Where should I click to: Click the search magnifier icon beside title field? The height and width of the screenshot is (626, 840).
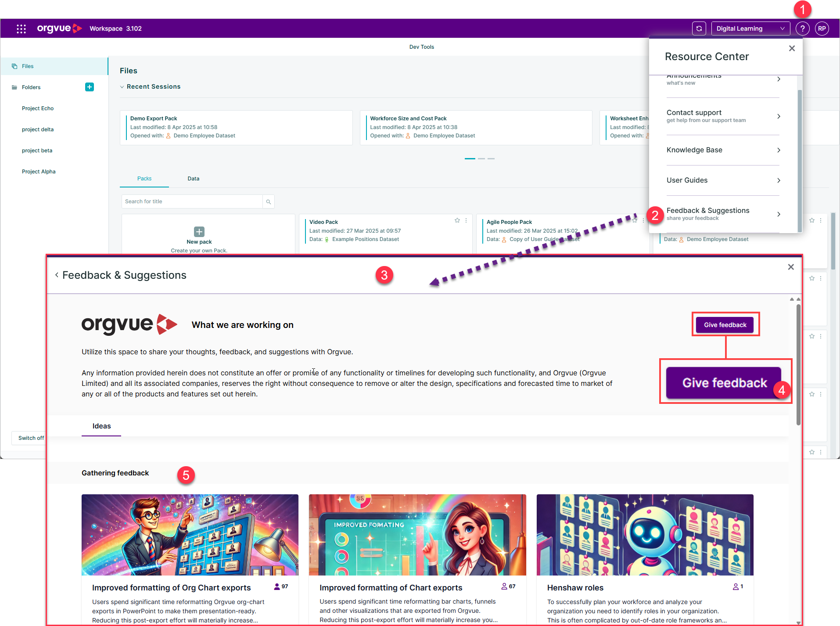click(x=269, y=201)
